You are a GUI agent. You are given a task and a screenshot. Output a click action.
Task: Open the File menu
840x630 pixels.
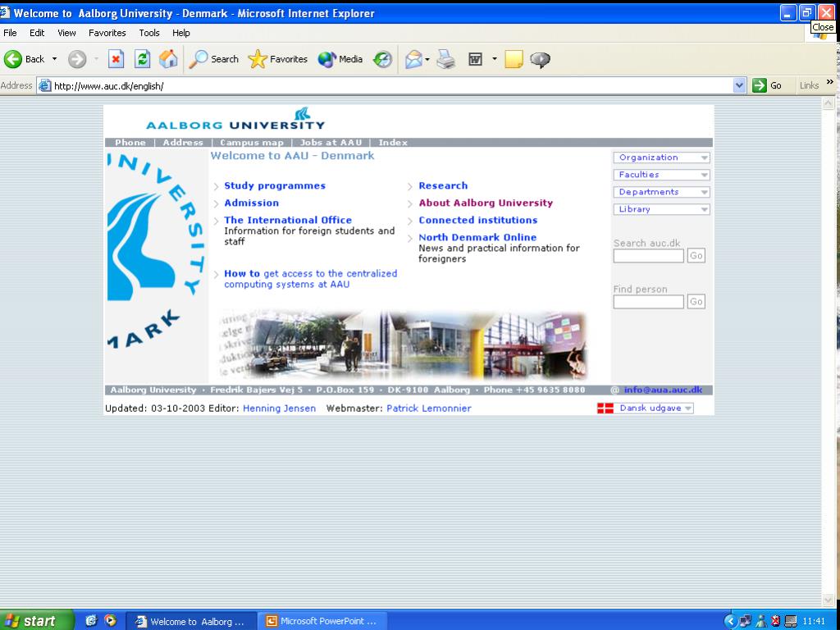[x=10, y=33]
